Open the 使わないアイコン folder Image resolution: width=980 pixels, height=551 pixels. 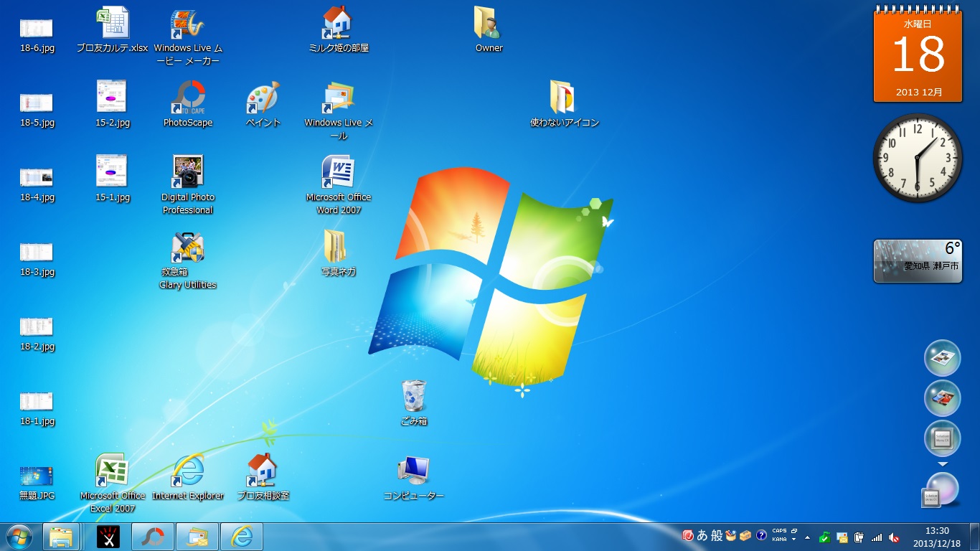pyautogui.click(x=564, y=105)
